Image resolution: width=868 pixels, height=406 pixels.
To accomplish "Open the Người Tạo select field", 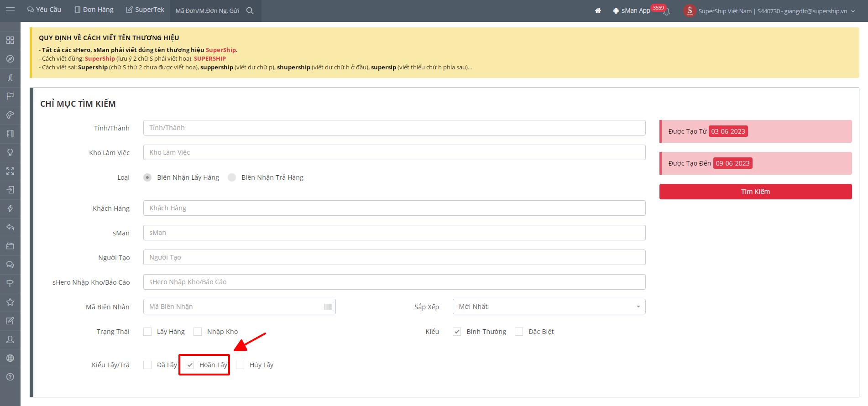I will (x=394, y=257).
